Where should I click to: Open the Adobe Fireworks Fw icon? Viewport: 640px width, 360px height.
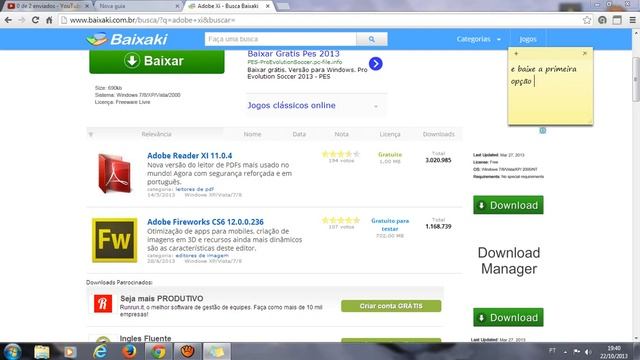[x=115, y=240]
